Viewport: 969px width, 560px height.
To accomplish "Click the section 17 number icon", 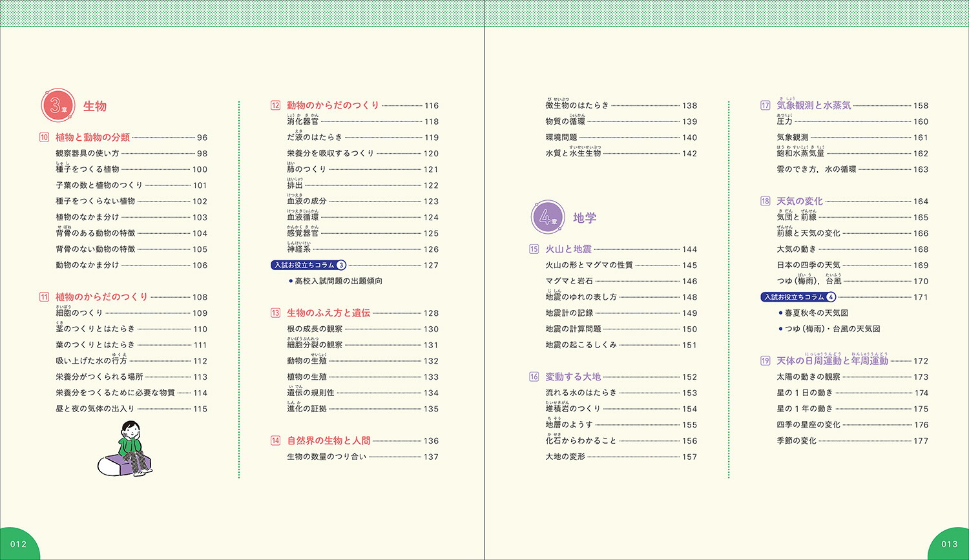I will [765, 105].
